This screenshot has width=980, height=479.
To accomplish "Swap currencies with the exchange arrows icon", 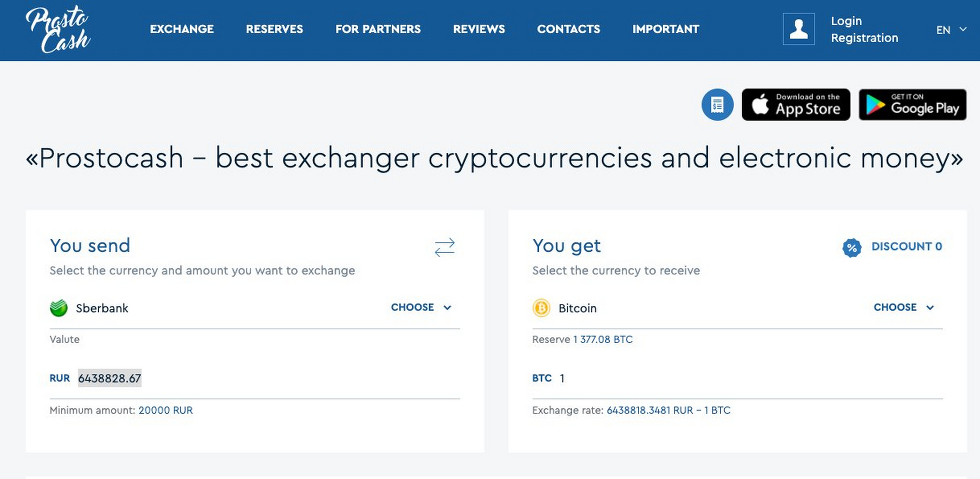I will tap(444, 247).
